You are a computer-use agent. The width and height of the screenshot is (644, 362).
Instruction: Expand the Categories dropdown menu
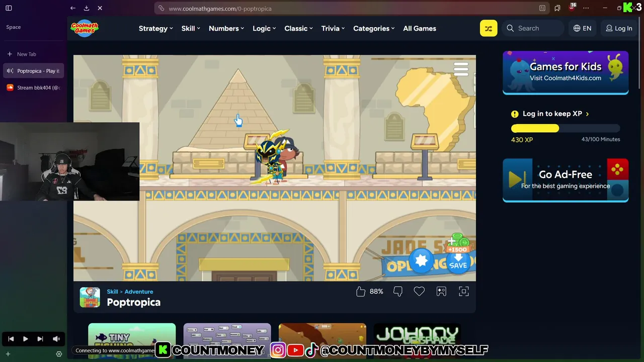coord(374,29)
